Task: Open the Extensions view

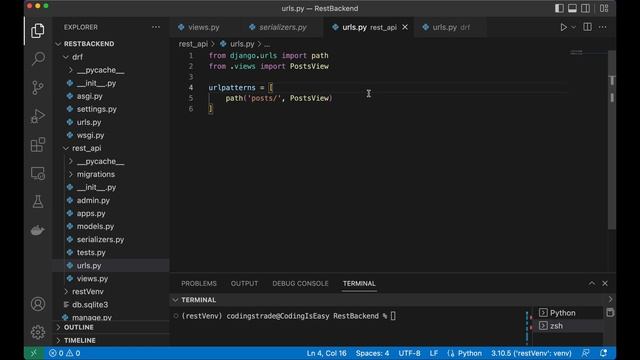Action: pyautogui.click(x=38, y=144)
